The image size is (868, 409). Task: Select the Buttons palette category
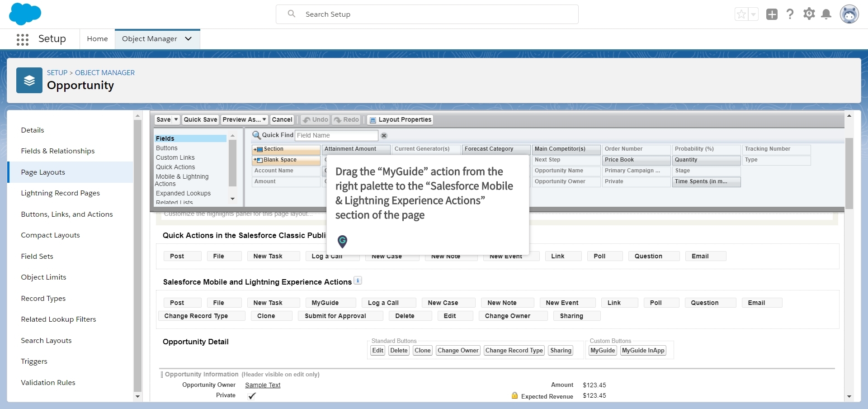167,148
